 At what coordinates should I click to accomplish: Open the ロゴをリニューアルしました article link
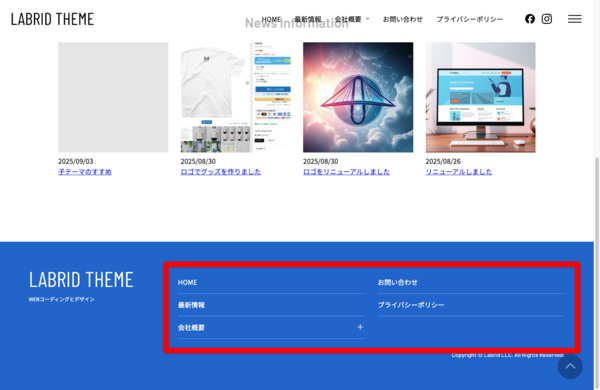(346, 172)
